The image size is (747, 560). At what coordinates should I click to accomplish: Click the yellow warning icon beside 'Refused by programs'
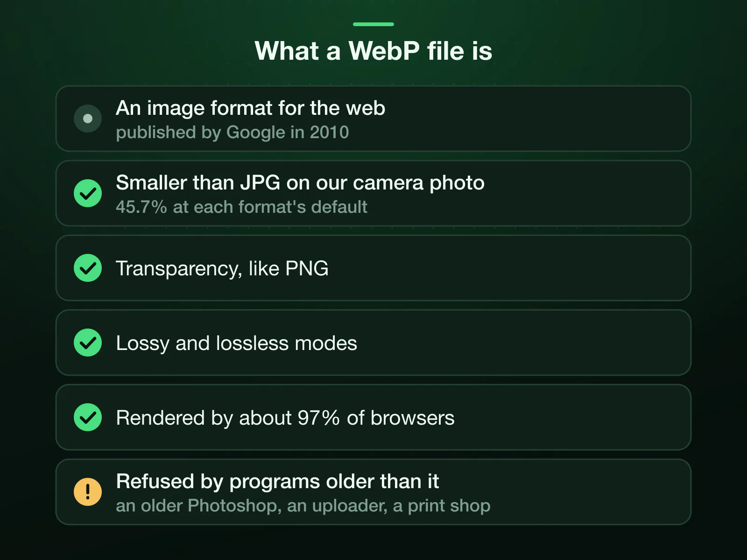coord(88,492)
